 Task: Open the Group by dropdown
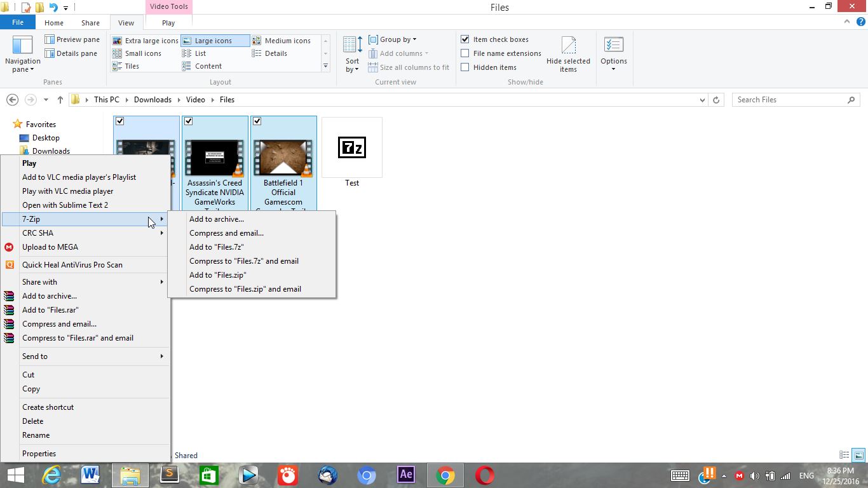pos(395,39)
